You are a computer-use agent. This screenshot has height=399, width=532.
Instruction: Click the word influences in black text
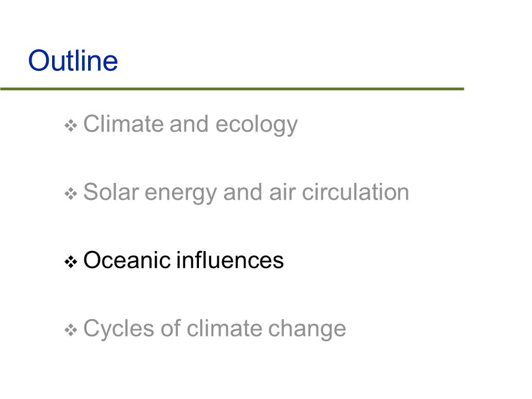coord(230,260)
